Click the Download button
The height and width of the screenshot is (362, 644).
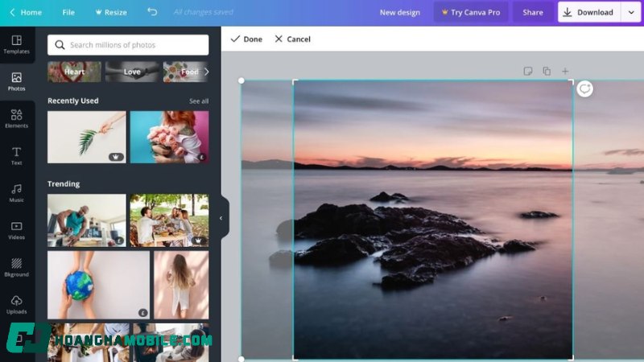[590, 12]
